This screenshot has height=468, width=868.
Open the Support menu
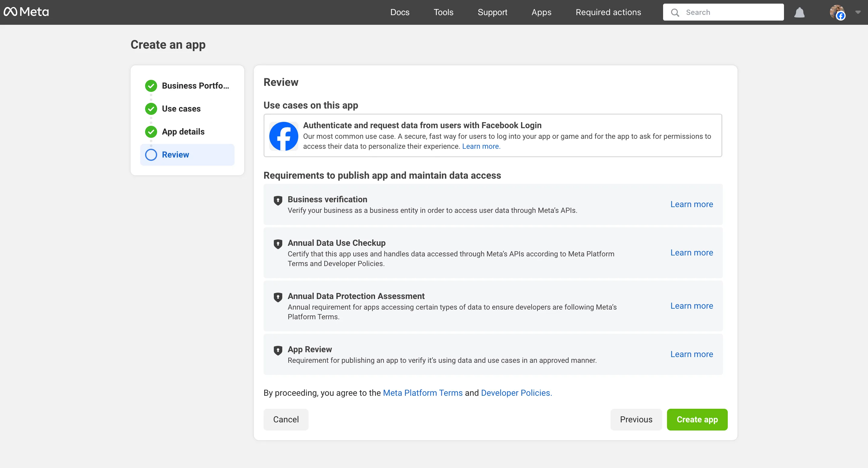[492, 12]
